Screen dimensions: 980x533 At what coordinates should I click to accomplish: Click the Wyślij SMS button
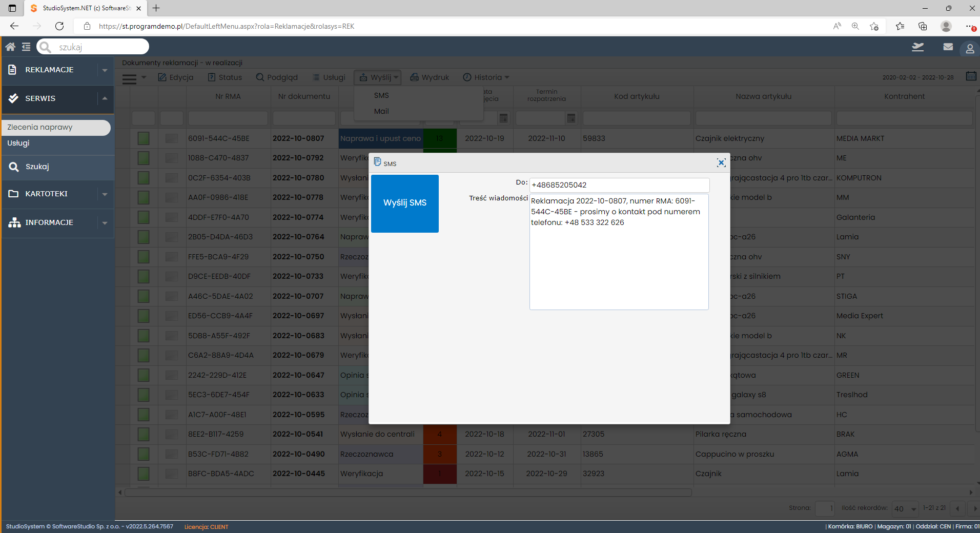coord(405,203)
